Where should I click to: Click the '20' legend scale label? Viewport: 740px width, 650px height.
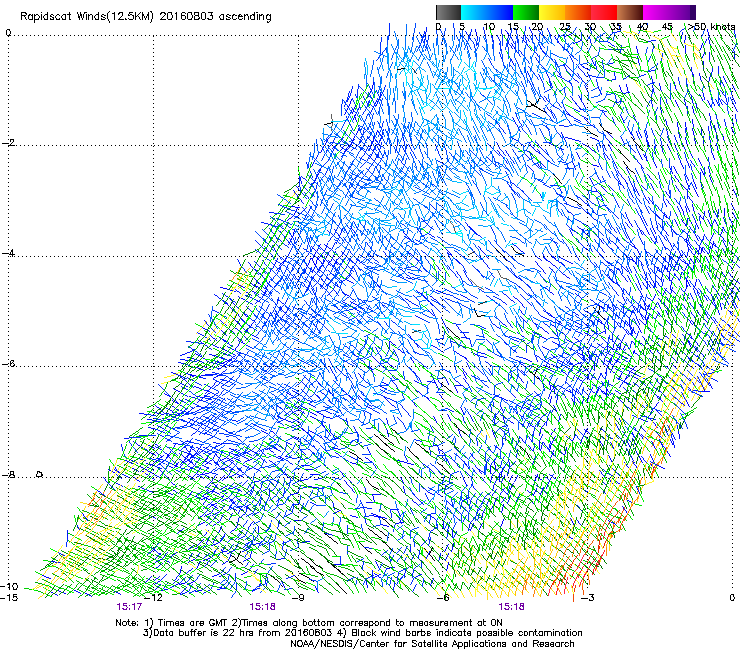538,27
